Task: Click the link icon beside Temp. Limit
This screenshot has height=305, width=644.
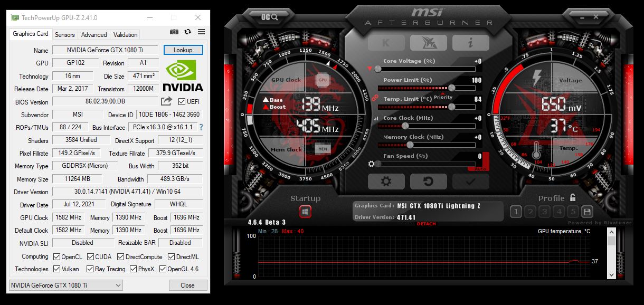Action: click(x=375, y=98)
